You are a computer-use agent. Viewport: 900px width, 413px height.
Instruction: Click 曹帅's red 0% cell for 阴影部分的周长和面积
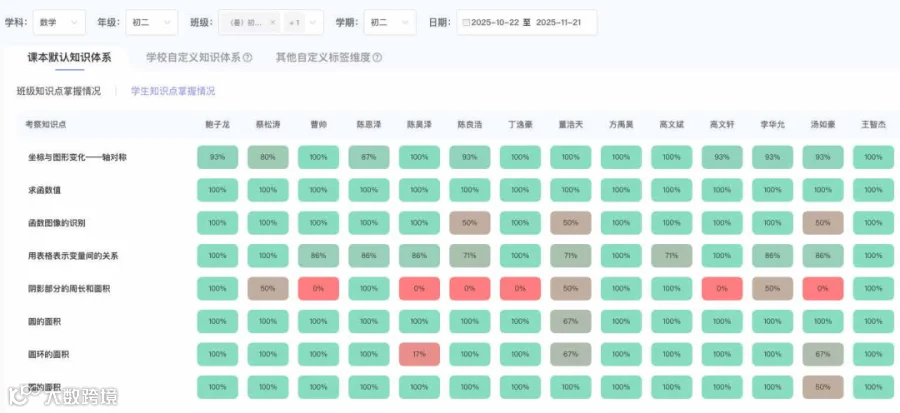(x=319, y=289)
